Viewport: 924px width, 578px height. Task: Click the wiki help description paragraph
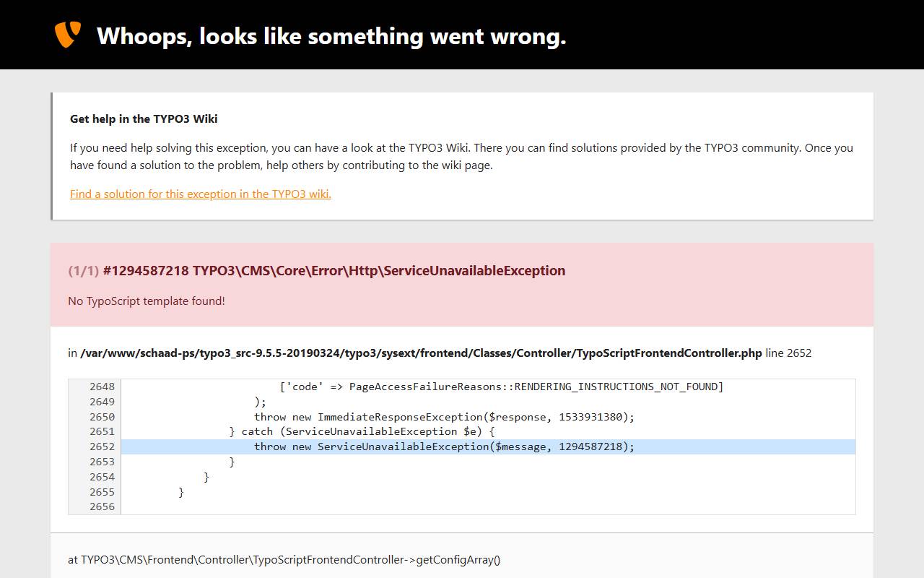point(461,156)
